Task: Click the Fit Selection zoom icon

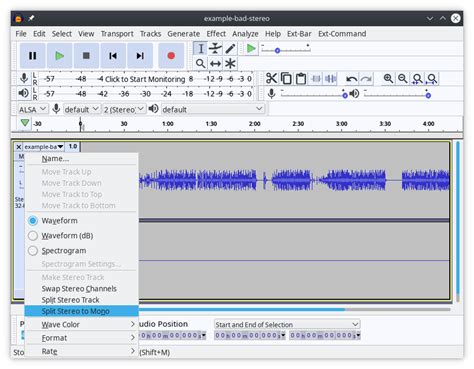Action: click(x=417, y=79)
